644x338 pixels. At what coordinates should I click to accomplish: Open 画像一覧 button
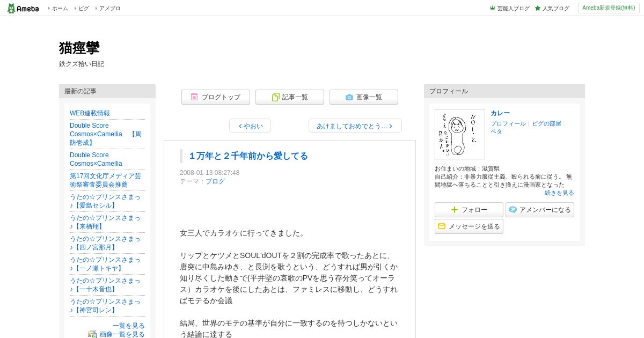click(x=364, y=97)
